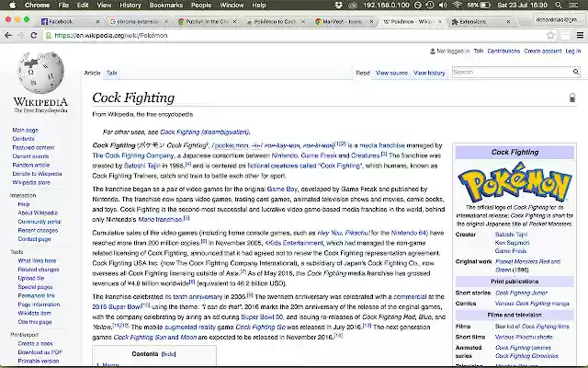Click the extension icon beside the bookmark star
The width and height of the screenshot is (588, 368).
pyautogui.click(x=565, y=35)
